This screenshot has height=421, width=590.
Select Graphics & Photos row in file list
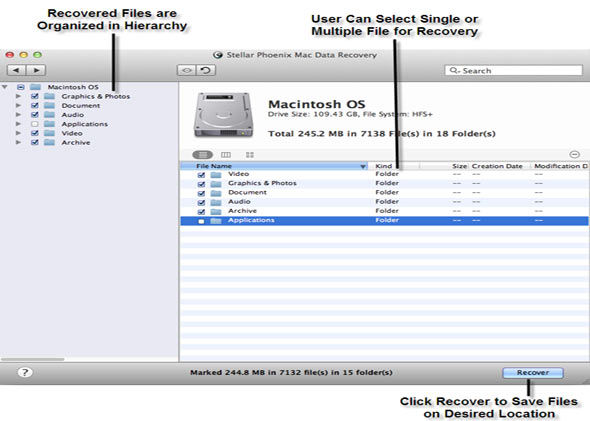[x=385, y=184]
